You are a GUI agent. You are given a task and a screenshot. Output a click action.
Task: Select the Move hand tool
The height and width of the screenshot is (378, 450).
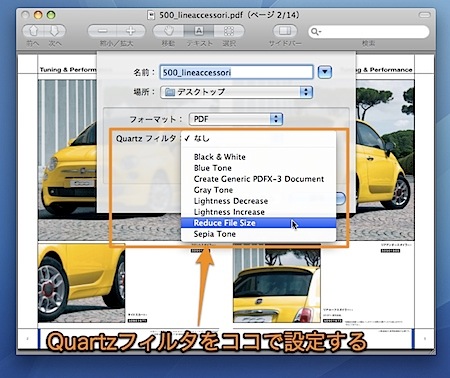click(x=168, y=31)
